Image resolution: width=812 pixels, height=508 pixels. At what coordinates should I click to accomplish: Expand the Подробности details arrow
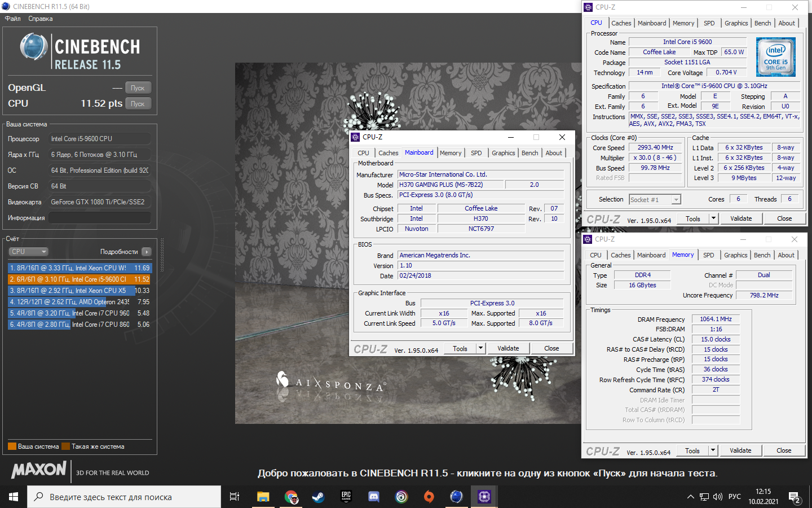click(x=147, y=252)
